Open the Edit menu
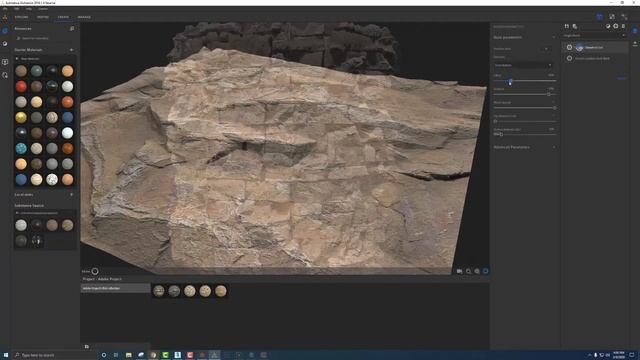 tap(17, 9)
